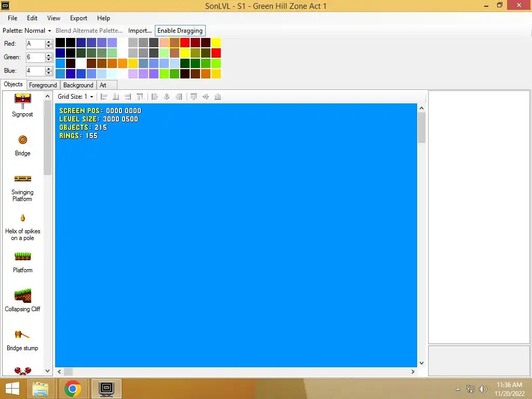Open the Grid Size dropdown
The height and width of the screenshot is (399, 532).
75,97
